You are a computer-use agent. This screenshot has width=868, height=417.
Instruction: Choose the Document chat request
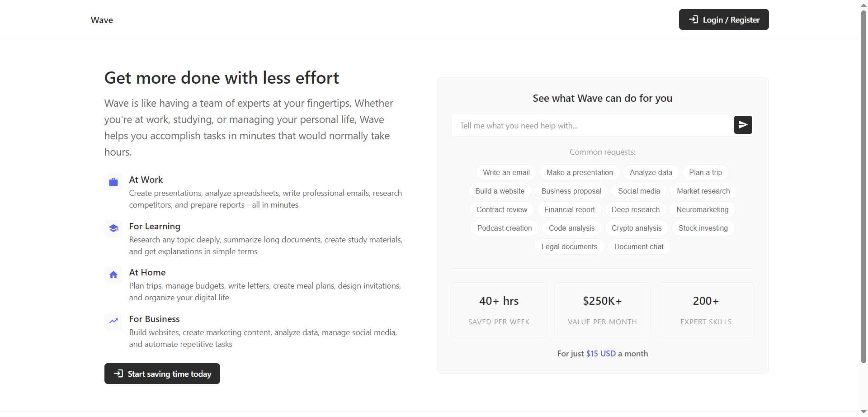click(639, 246)
